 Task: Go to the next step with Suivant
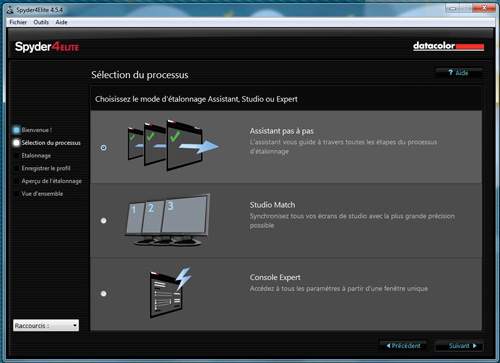(459, 346)
